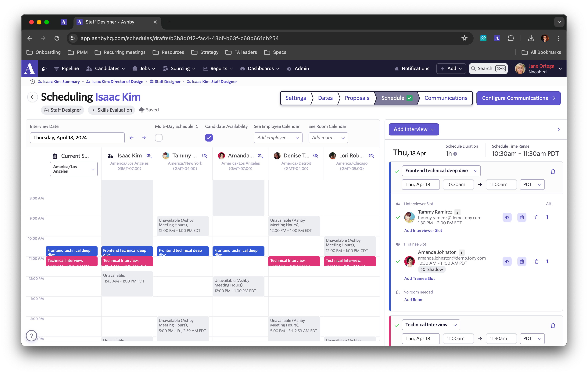Go to next interview date arrow
588x374 pixels.
point(144,138)
